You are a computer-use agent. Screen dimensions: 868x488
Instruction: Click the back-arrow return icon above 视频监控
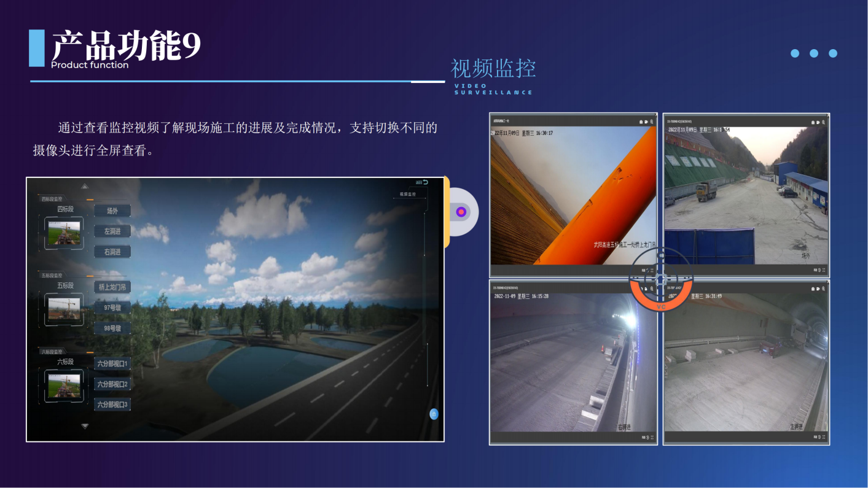(426, 182)
